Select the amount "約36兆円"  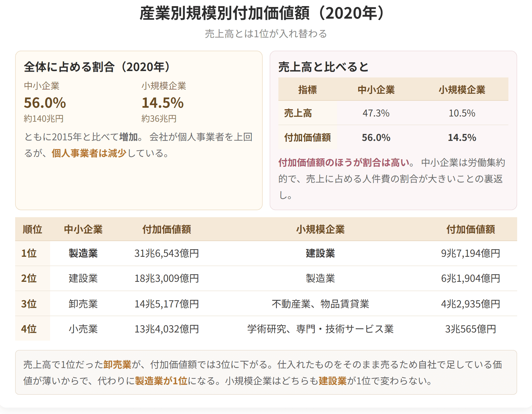coord(159,118)
